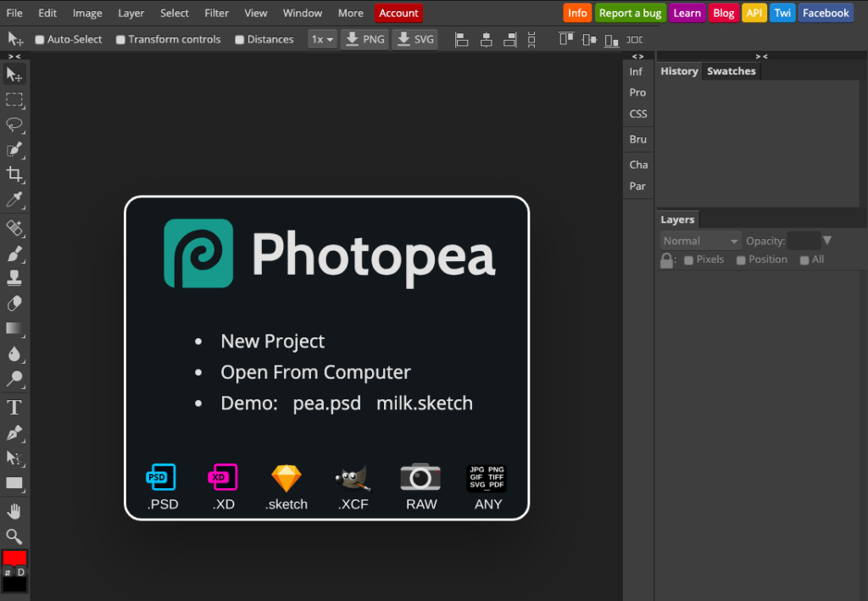Select the Lasso tool
Viewport: 868px width, 601px height.
(x=14, y=125)
